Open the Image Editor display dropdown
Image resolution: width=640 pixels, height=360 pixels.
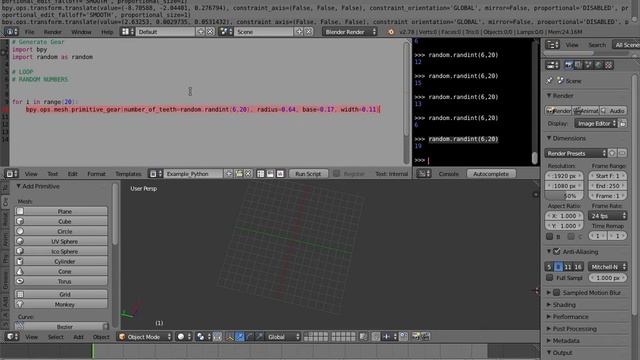click(x=596, y=123)
